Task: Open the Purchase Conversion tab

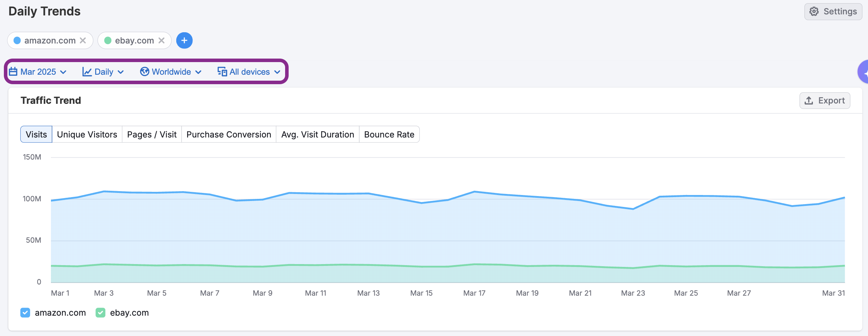Action: (229, 134)
